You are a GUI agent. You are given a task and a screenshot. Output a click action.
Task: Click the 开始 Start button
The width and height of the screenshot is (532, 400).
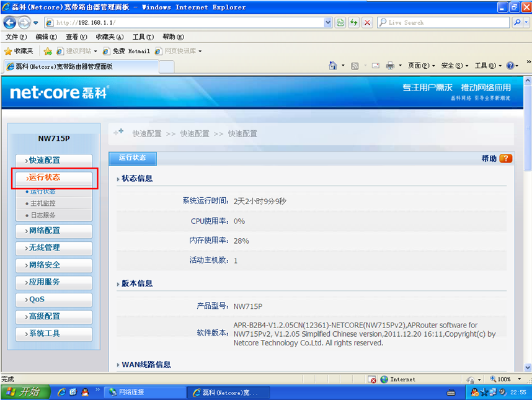click(x=25, y=392)
